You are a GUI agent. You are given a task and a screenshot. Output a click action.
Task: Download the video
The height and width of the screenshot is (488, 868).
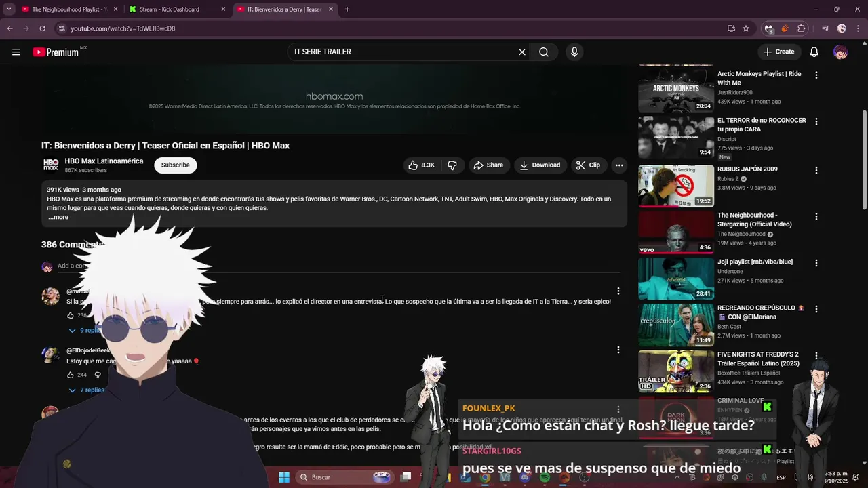(x=540, y=165)
